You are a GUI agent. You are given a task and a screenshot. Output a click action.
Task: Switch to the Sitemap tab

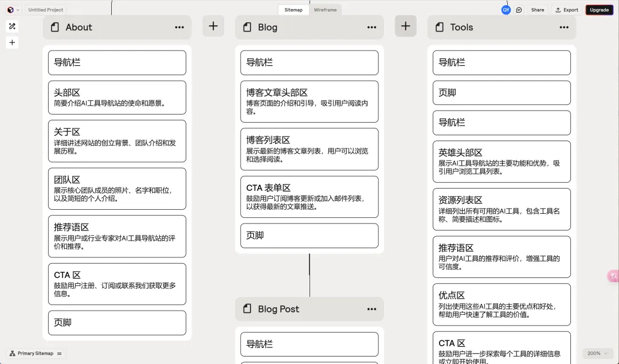(x=293, y=10)
